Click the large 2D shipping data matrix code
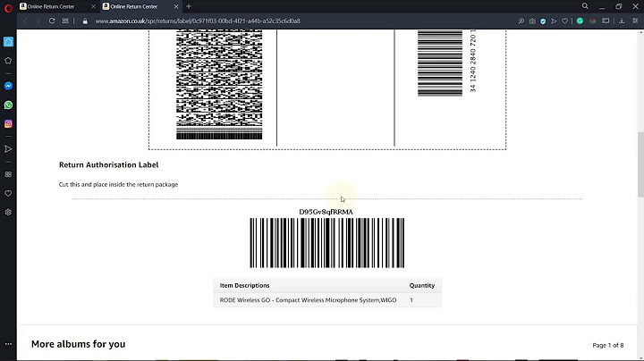 coord(219,85)
